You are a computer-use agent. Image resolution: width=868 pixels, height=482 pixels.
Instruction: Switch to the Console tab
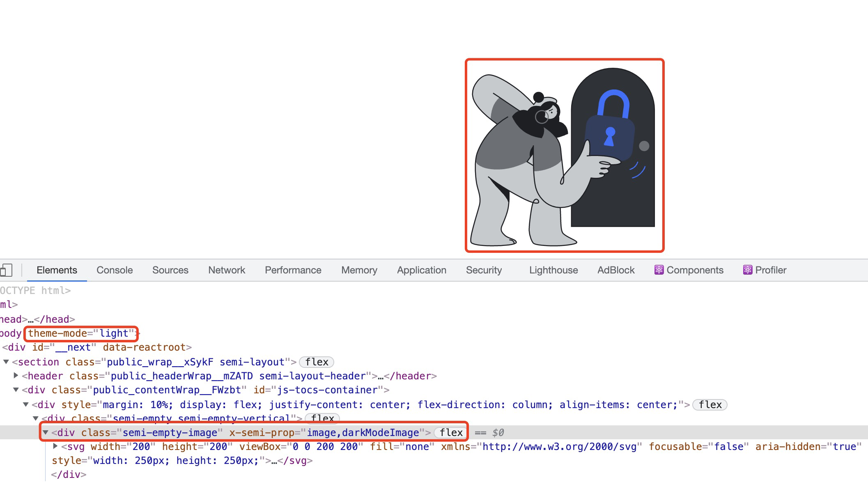click(115, 270)
